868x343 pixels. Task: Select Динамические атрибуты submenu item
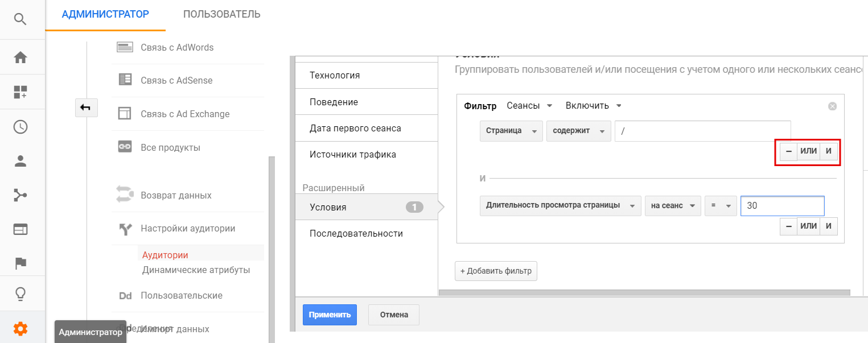point(196,270)
